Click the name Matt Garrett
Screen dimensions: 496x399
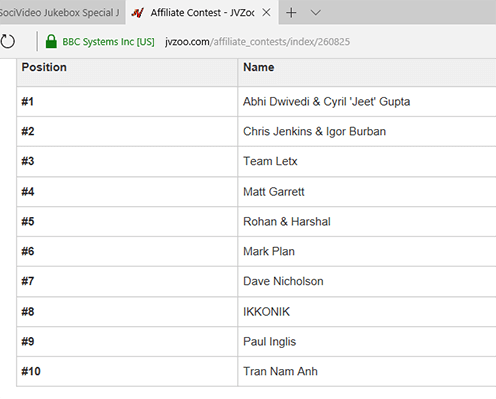pos(274,192)
